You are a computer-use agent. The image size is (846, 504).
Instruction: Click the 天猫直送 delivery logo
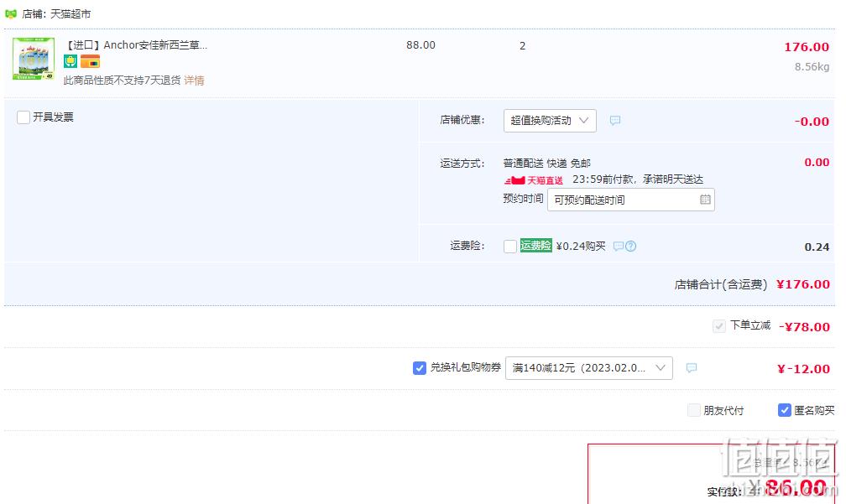[x=534, y=180]
